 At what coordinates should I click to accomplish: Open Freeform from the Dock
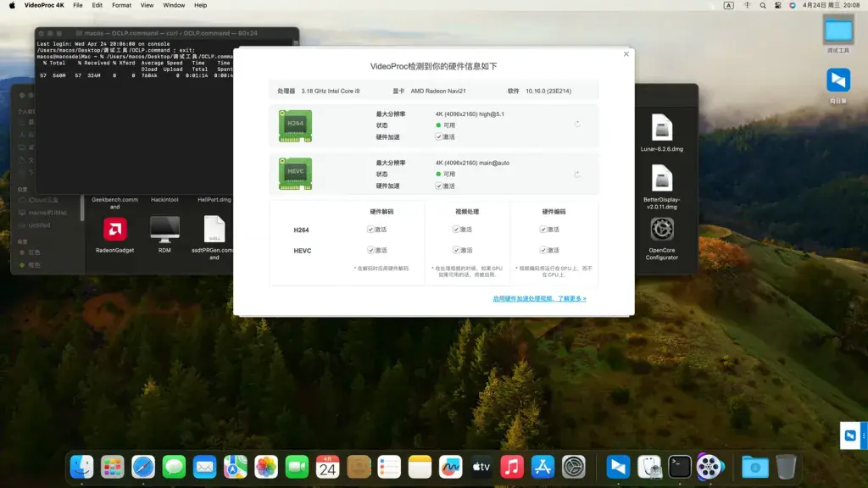tap(451, 467)
